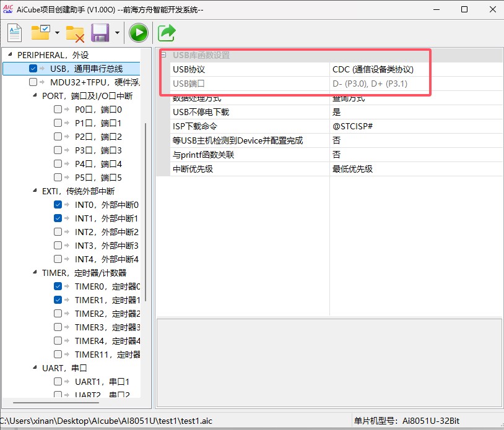
Task: Enable the INT3 checkbox
Action: click(58, 246)
